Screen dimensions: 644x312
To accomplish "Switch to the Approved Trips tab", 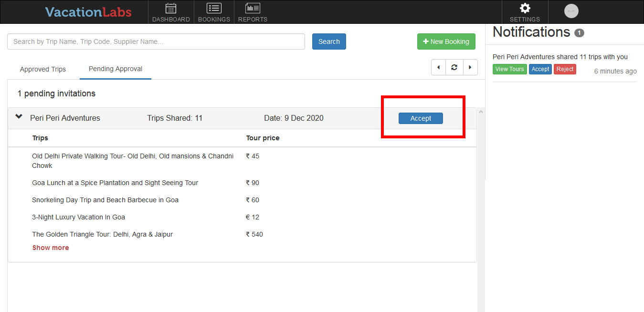I will coord(43,69).
